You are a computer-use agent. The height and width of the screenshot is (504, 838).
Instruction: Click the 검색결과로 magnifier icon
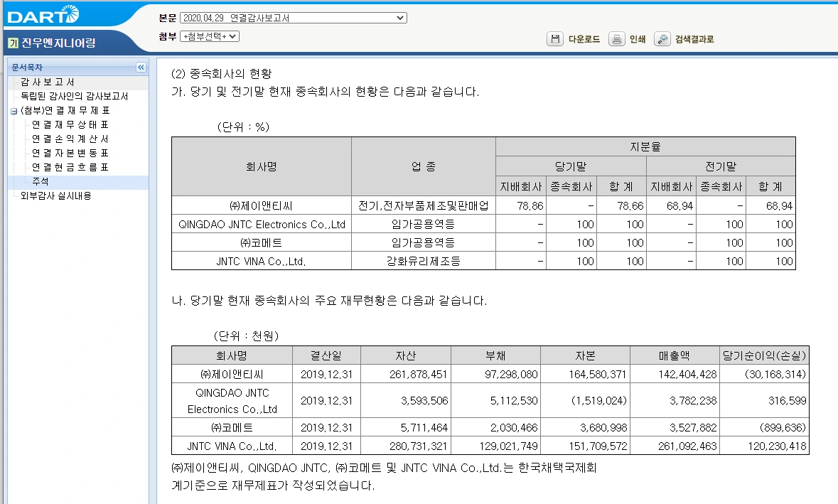(x=662, y=39)
